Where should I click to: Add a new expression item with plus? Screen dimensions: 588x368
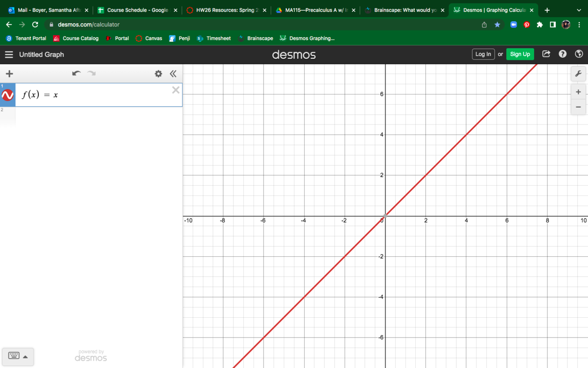click(x=9, y=74)
